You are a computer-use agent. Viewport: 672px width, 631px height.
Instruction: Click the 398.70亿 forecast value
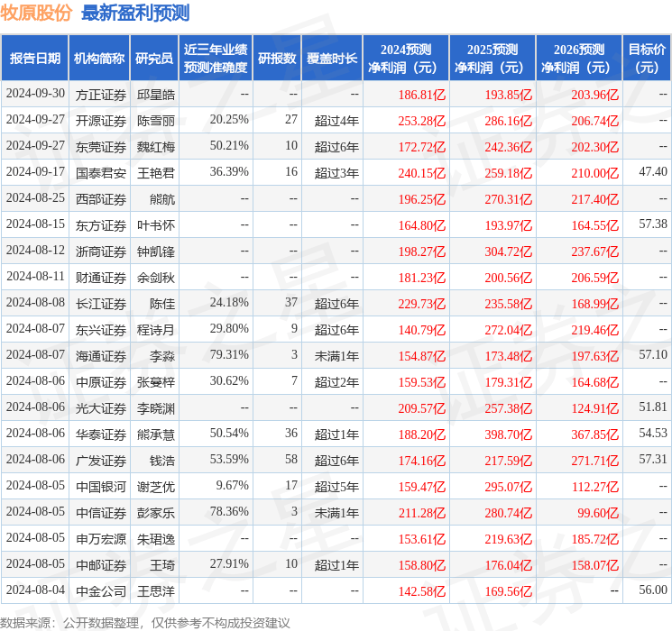click(x=509, y=434)
